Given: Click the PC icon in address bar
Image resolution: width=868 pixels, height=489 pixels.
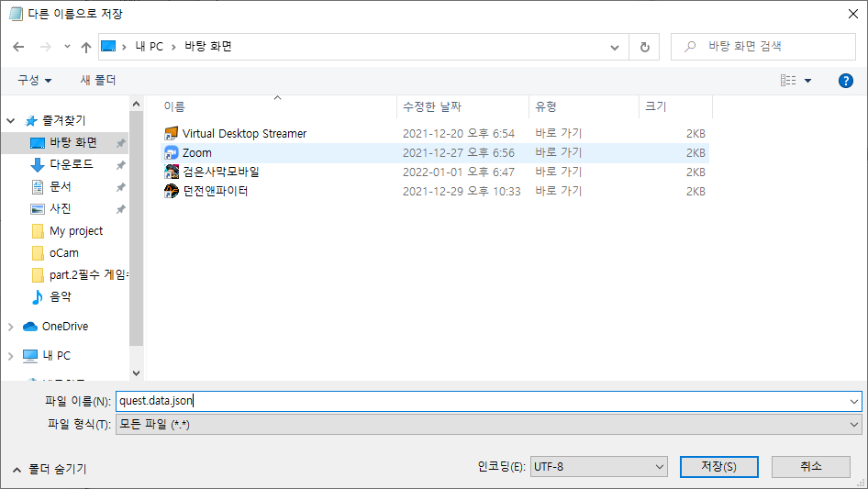Looking at the screenshot, I should [x=108, y=46].
